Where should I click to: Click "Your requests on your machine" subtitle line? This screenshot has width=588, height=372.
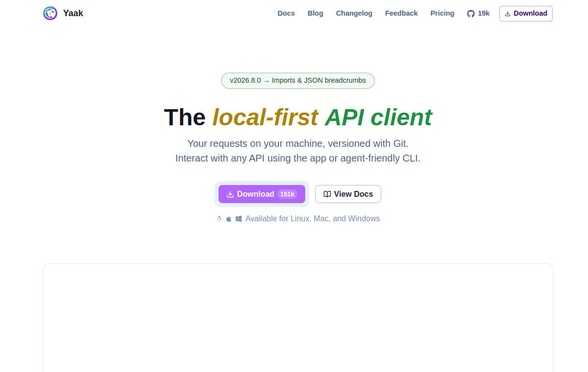point(298,144)
